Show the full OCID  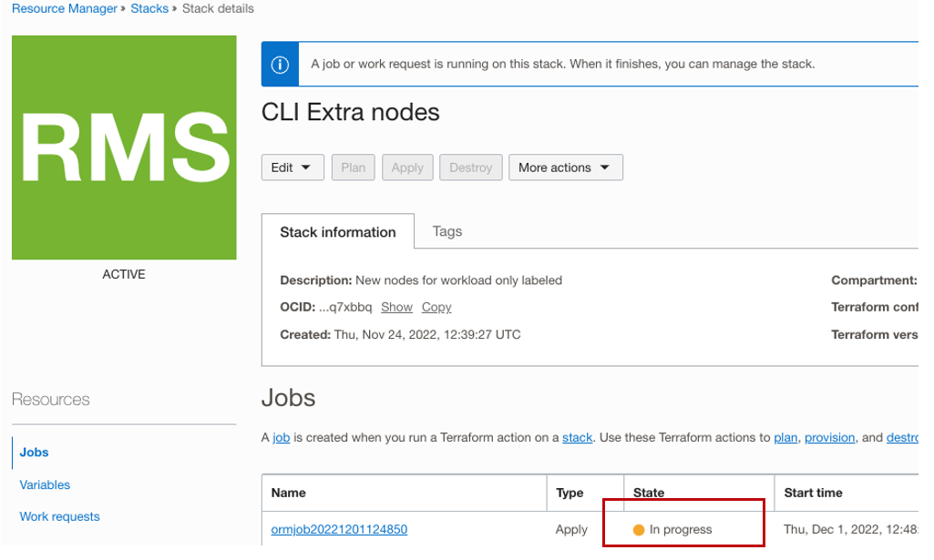click(x=396, y=307)
